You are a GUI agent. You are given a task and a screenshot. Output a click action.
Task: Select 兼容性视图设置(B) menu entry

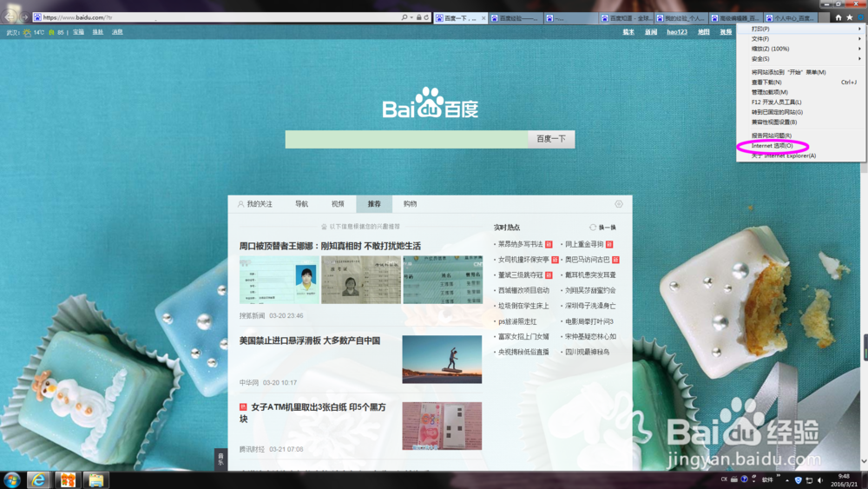click(801, 122)
